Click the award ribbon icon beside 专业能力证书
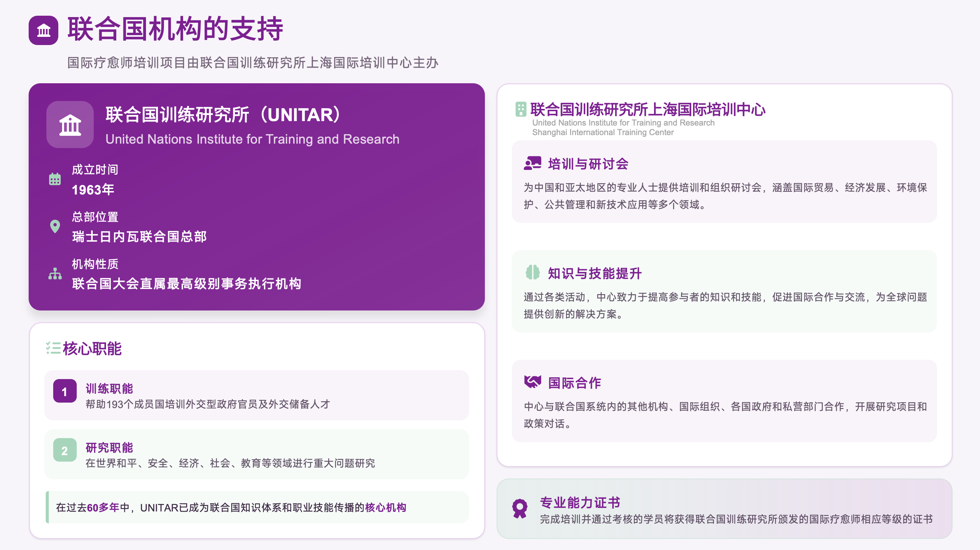 pos(519,508)
